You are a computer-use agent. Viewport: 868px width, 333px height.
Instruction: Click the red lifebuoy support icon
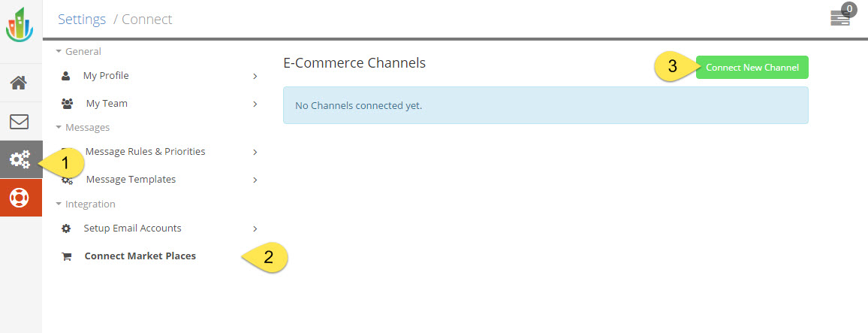point(20,198)
